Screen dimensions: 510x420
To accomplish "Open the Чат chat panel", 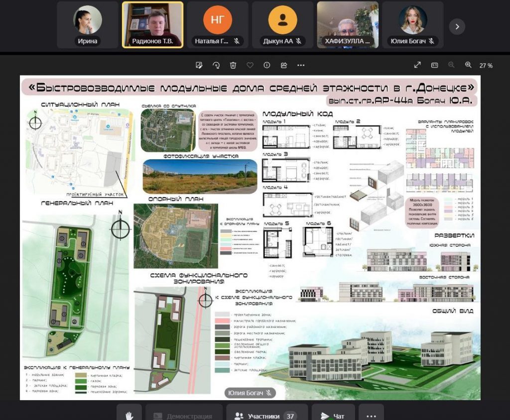I will coord(333,415).
